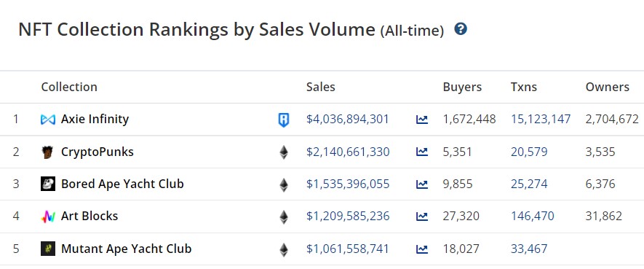
Task: Open Mutant Ape Yacht Club trend chart icon
Action: click(x=422, y=249)
